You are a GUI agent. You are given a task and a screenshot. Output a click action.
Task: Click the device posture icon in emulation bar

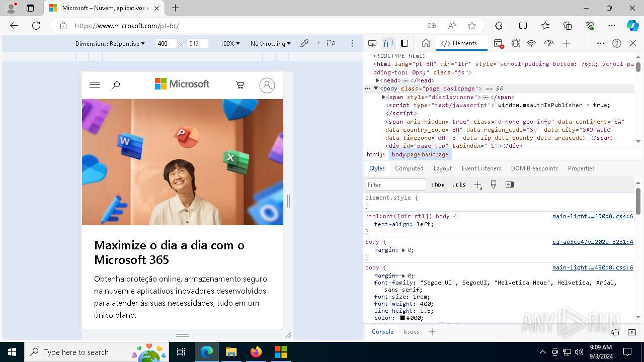331,43
